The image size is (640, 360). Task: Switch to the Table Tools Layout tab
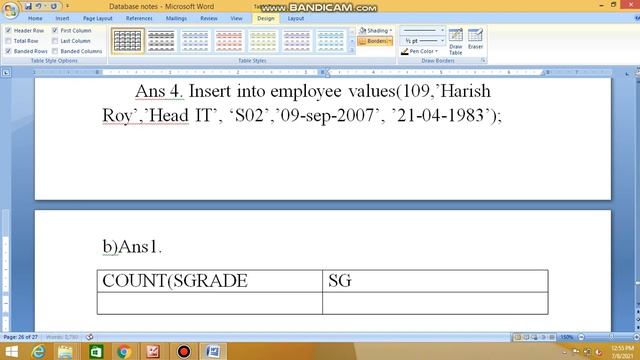tap(296, 18)
